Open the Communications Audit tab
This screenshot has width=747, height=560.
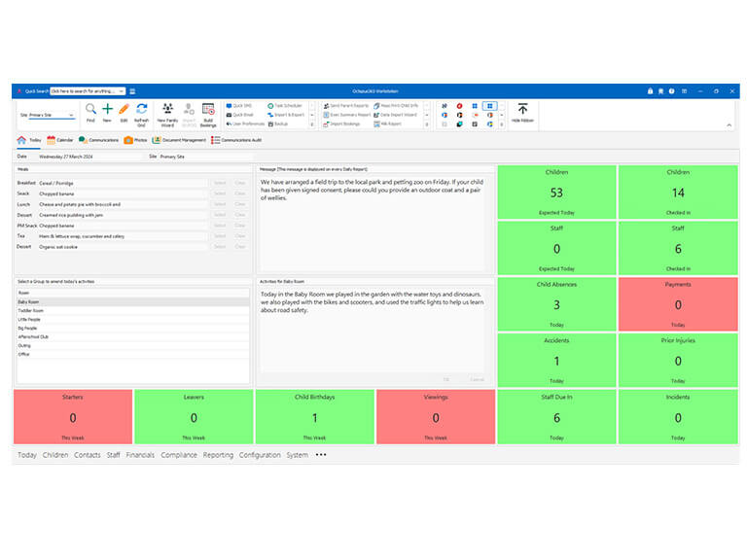coord(236,140)
